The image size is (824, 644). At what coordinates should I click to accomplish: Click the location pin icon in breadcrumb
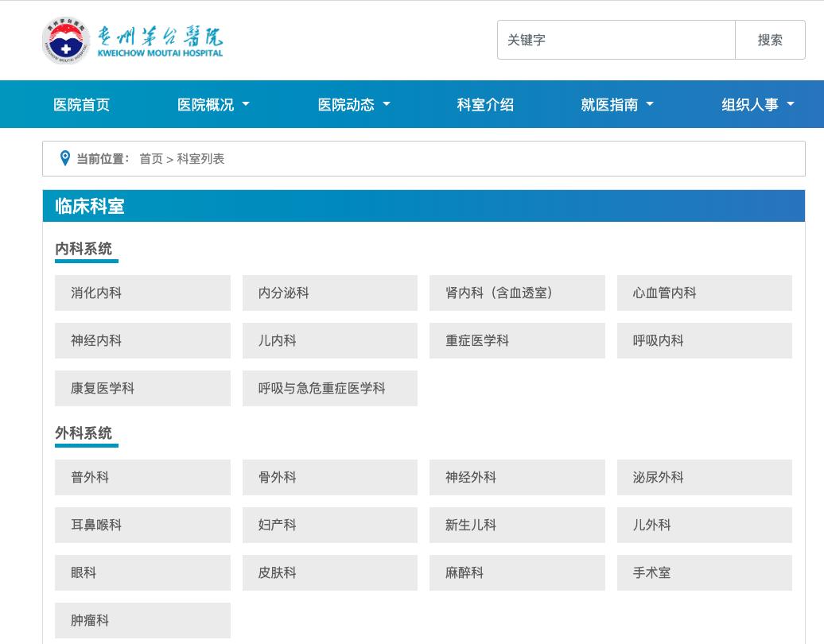pos(64,158)
